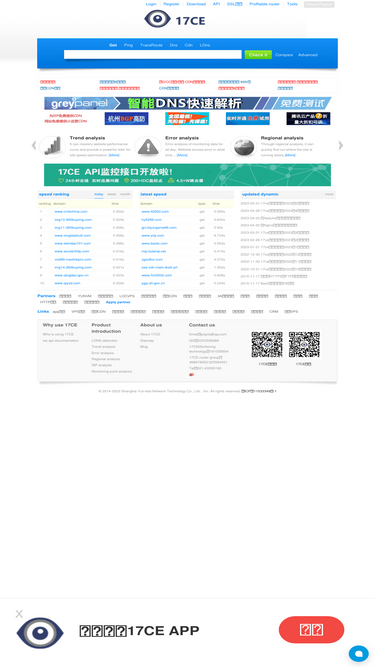Image resolution: width=375 pixels, height=667 pixels.
Task: Switch speed ranking to week
Action: coord(112,194)
